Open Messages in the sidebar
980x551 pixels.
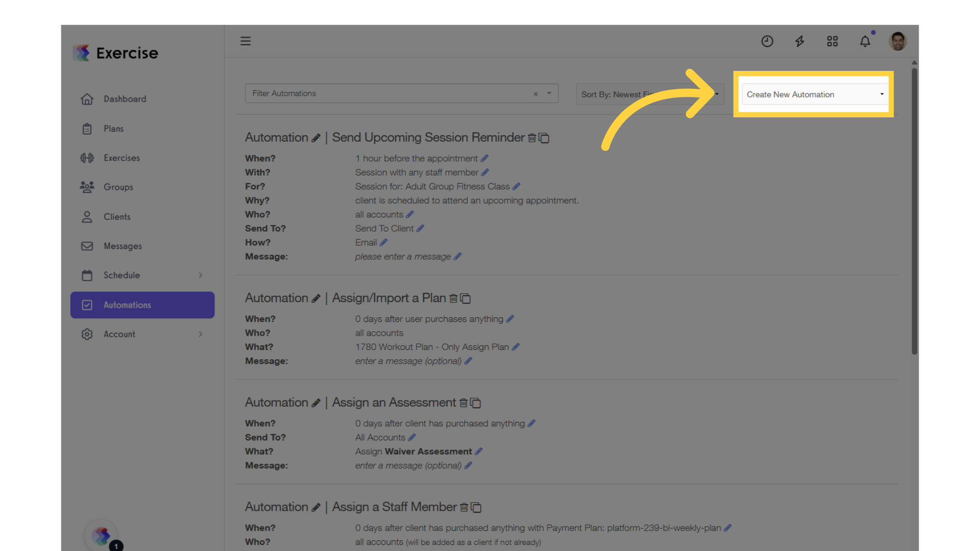[142, 246]
